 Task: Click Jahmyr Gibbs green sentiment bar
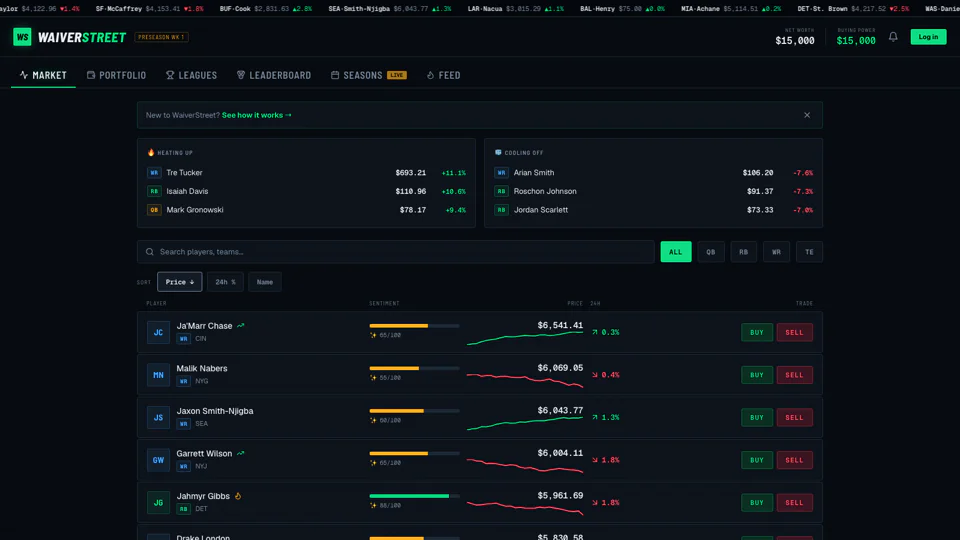(414, 496)
